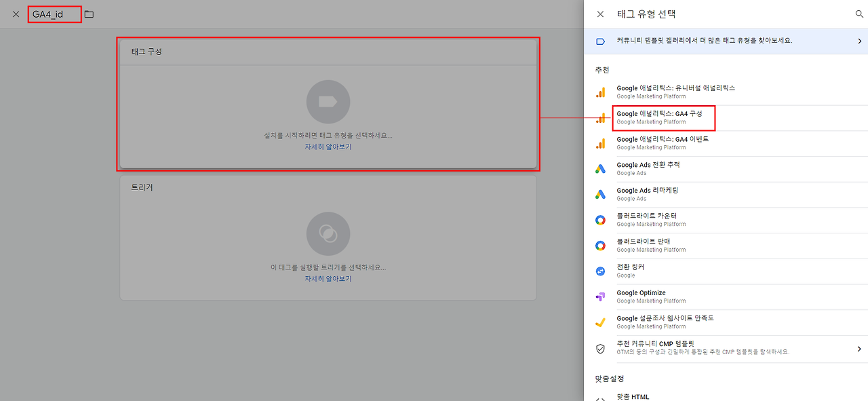Viewport: 868px width, 401px height.
Task: Select Google Ads conversion tracking tag
Action: (x=726, y=169)
